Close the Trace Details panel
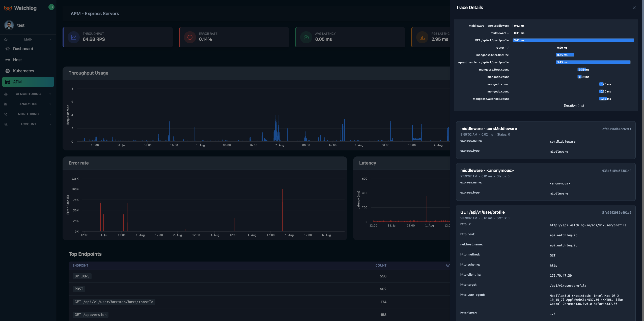The width and height of the screenshot is (644, 321). point(634,8)
